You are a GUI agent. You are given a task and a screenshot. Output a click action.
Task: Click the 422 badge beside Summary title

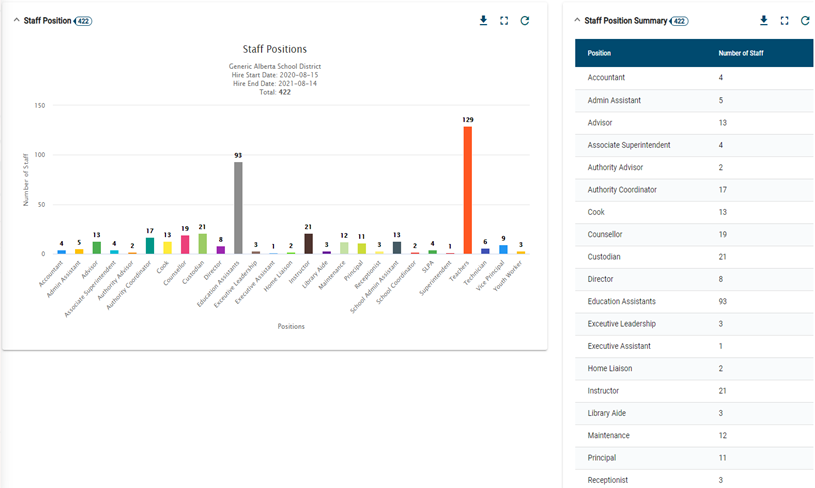[x=679, y=20]
